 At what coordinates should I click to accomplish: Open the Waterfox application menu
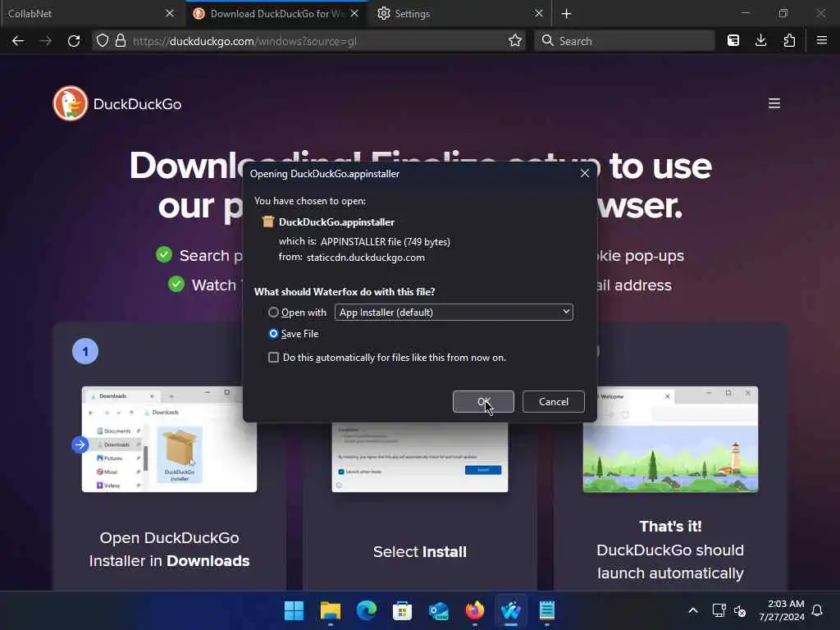point(822,41)
